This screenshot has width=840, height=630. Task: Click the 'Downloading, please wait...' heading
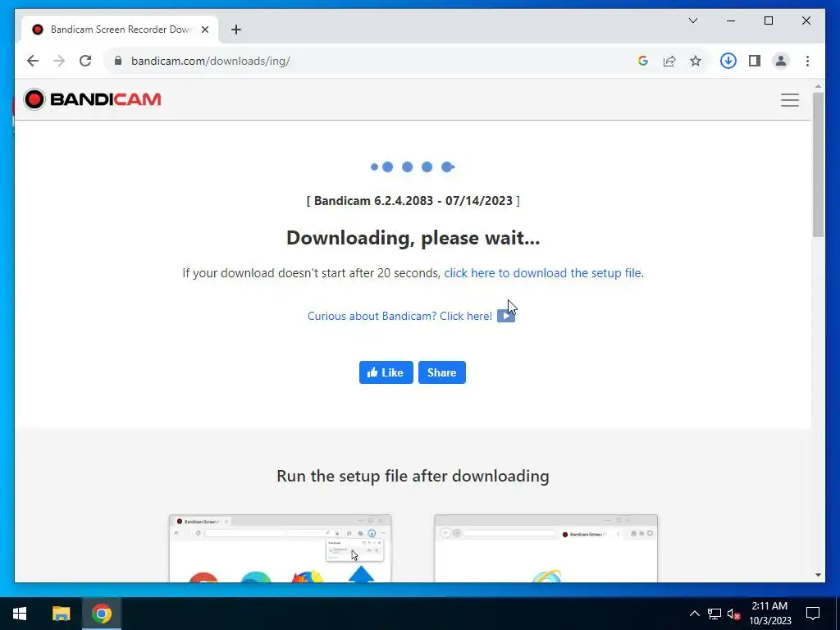click(x=413, y=238)
